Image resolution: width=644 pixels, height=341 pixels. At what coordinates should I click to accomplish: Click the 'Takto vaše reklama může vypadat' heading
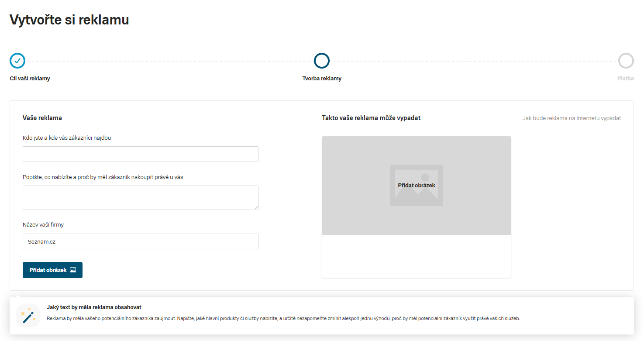point(371,118)
